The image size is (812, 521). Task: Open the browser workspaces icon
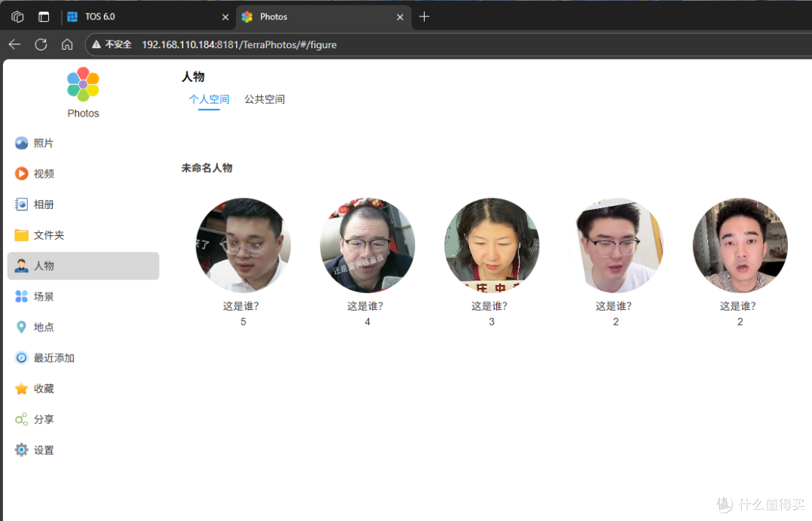[x=17, y=17]
